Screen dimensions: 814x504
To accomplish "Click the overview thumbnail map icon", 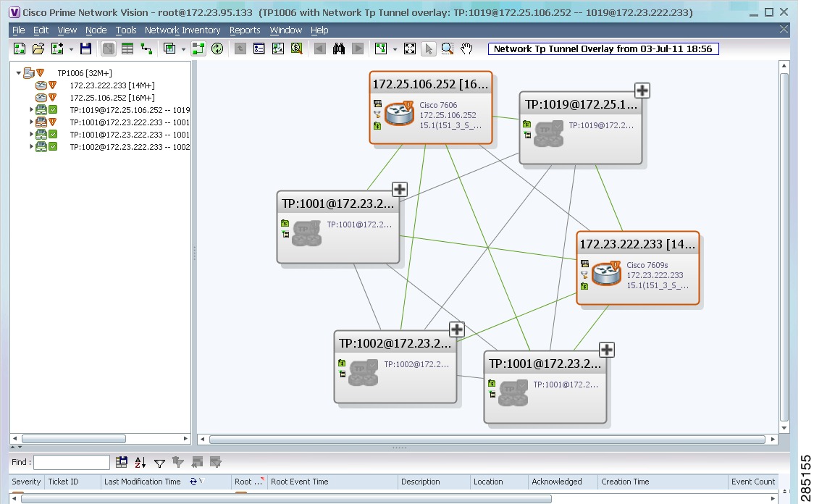I will [x=278, y=49].
